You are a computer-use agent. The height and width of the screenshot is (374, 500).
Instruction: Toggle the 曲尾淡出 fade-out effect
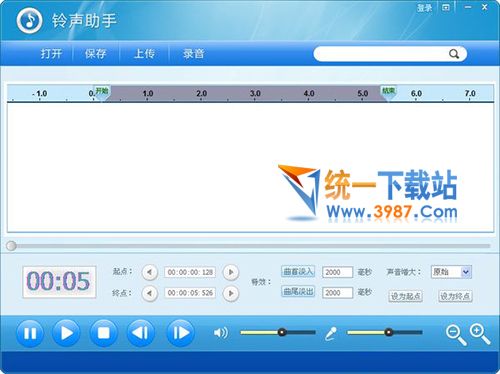point(298,292)
